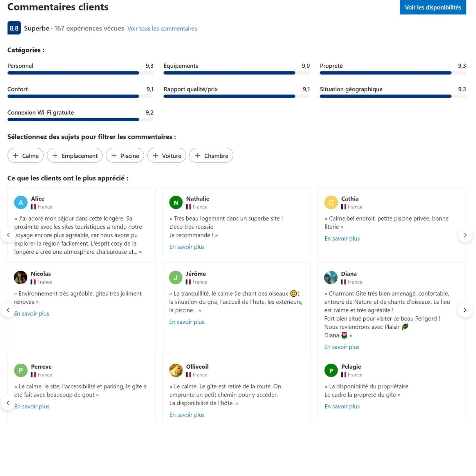Open En savoir plus under Diana's review

[x=342, y=347]
